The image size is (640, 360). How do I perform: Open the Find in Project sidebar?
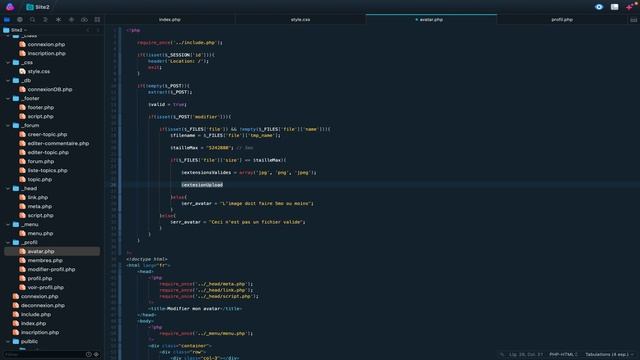point(33,20)
